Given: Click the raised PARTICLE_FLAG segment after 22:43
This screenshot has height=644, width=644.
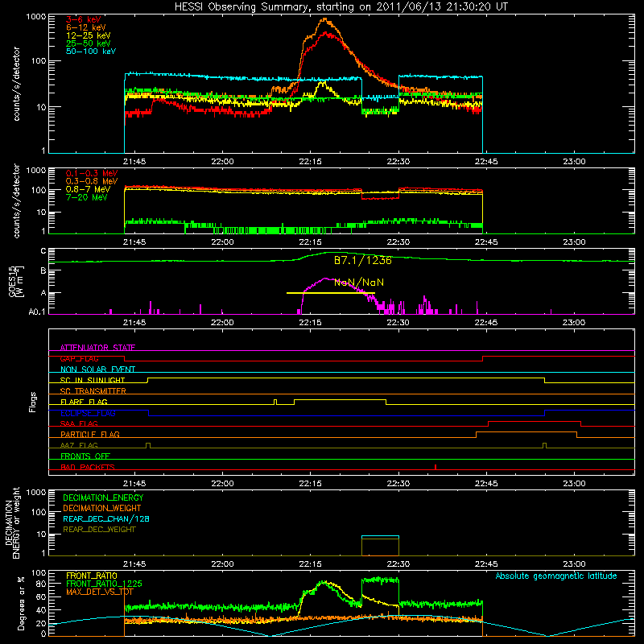Looking at the screenshot, I should click(526, 432).
